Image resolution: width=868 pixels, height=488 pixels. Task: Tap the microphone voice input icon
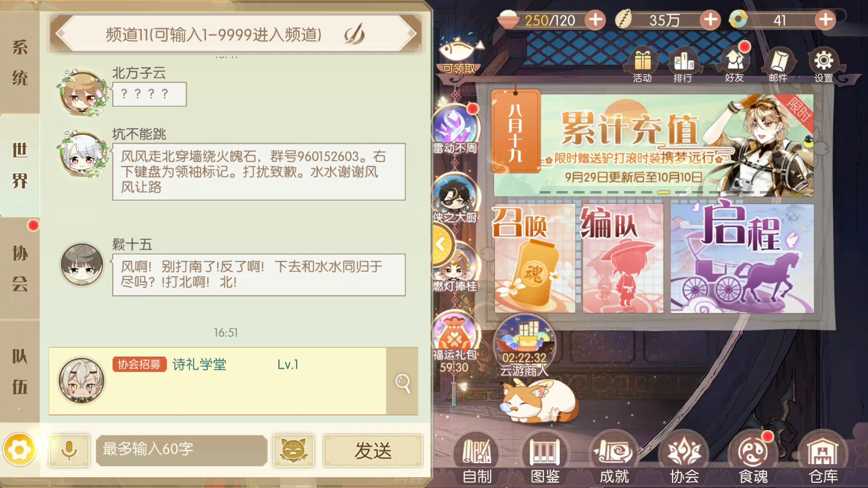69,450
